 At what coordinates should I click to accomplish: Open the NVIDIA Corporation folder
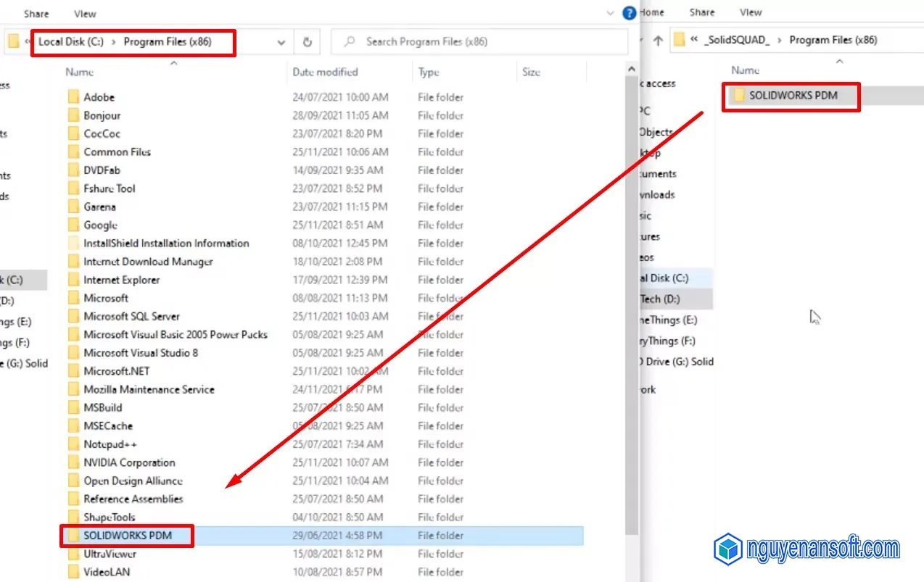click(130, 462)
